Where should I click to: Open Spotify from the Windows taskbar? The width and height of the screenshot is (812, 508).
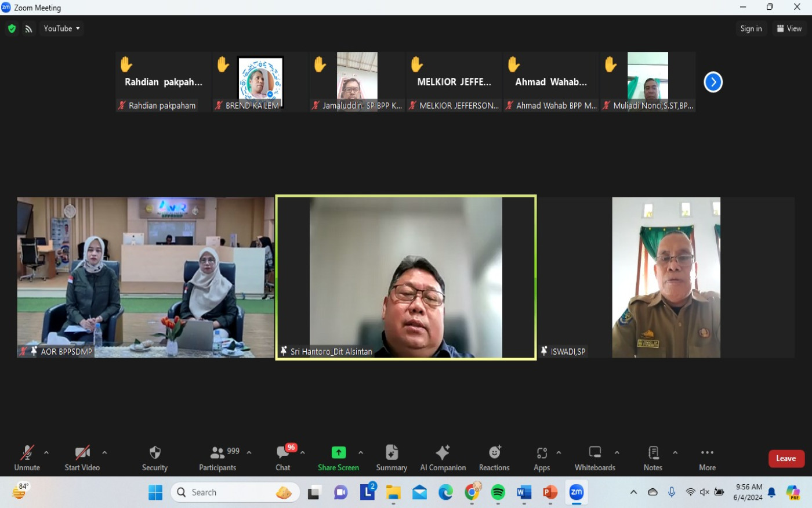click(498, 492)
